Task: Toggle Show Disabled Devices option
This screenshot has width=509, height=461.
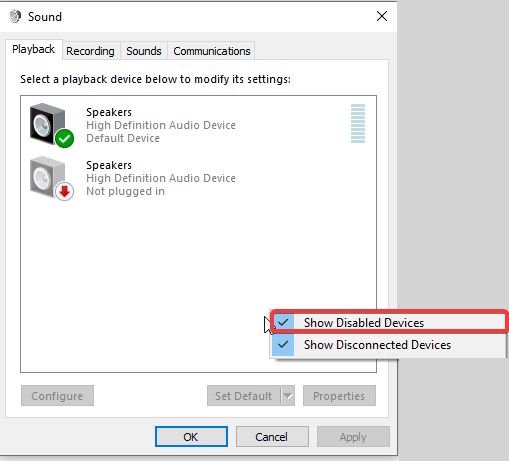Action: tap(389, 323)
